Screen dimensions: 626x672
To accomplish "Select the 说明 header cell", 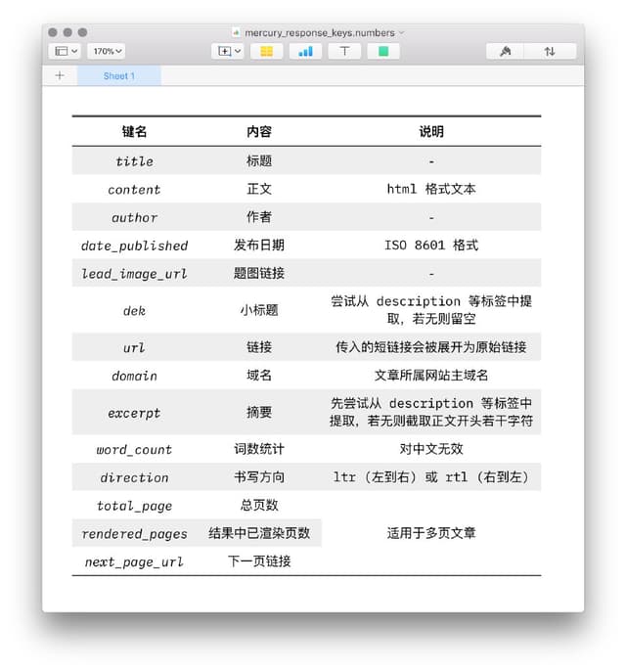I will coord(430,131).
